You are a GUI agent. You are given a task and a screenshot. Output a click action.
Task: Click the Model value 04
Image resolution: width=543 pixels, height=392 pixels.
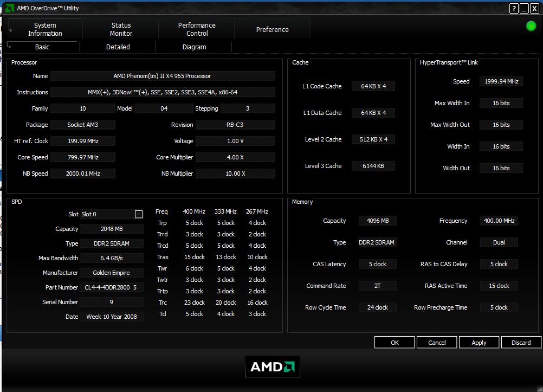(164, 108)
